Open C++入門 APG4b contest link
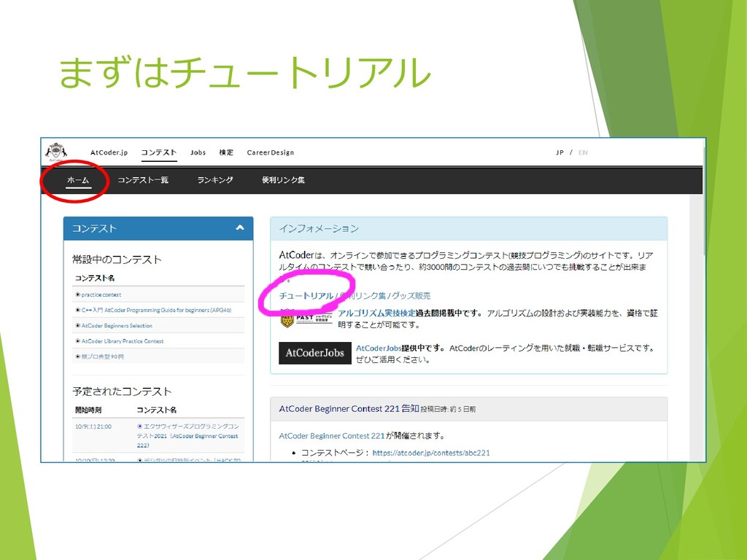Viewport: 747px width, 560px height. (x=156, y=310)
